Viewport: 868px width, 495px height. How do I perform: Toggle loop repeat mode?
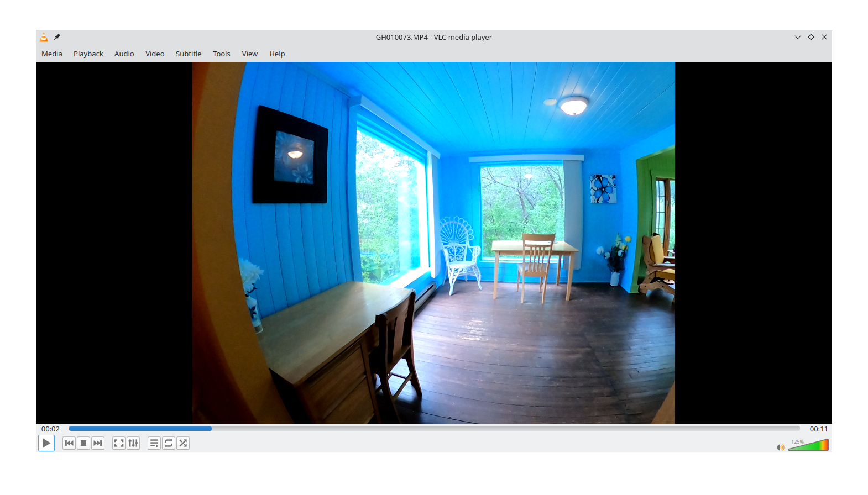coord(169,443)
